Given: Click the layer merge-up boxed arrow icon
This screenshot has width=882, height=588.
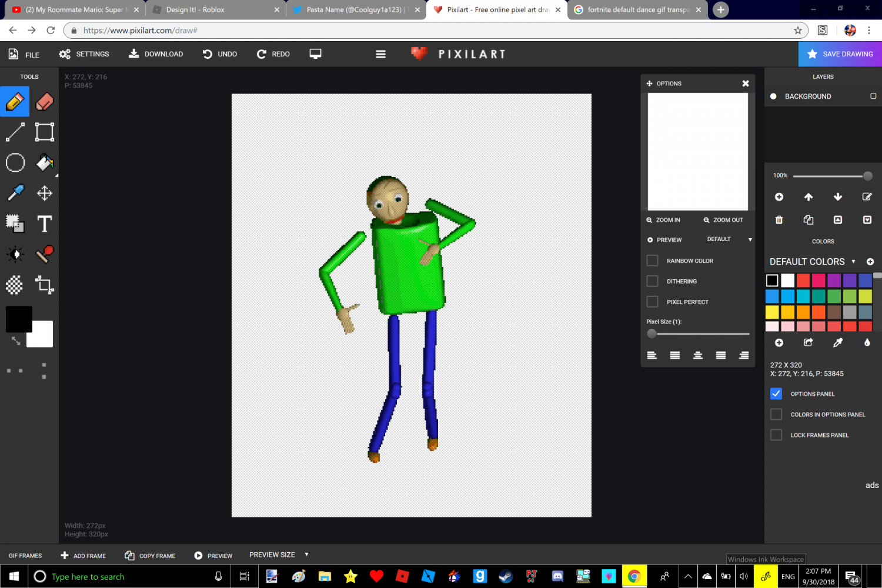Looking at the screenshot, I should pos(838,220).
